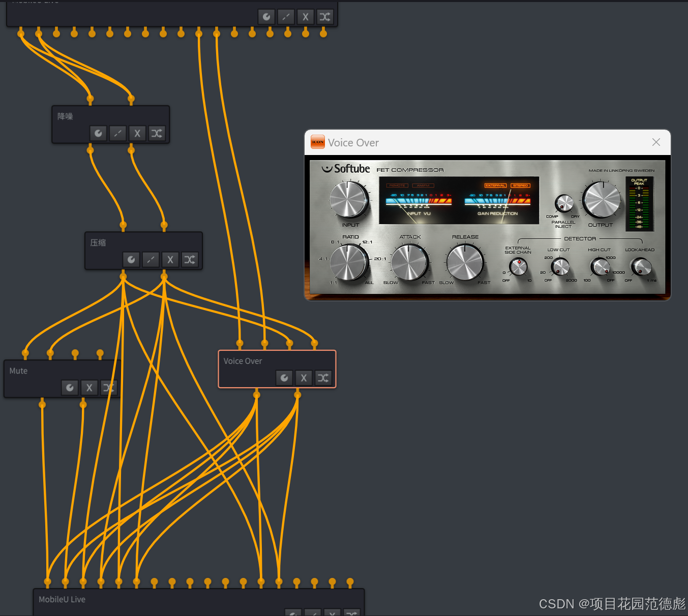
Task: Toggle the REMOTE indicator on the compressor
Action: pyautogui.click(x=398, y=186)
